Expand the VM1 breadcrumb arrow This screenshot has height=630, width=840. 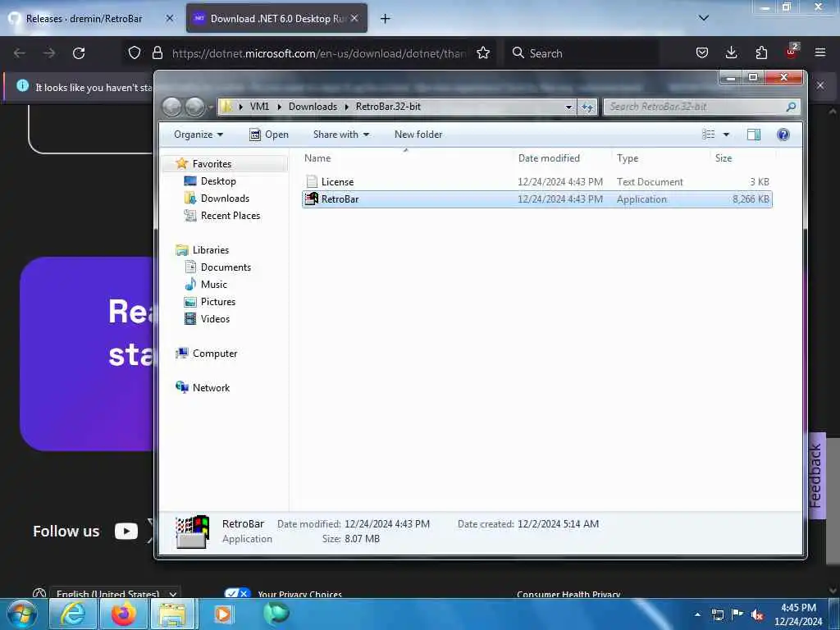tap(279, 107)
